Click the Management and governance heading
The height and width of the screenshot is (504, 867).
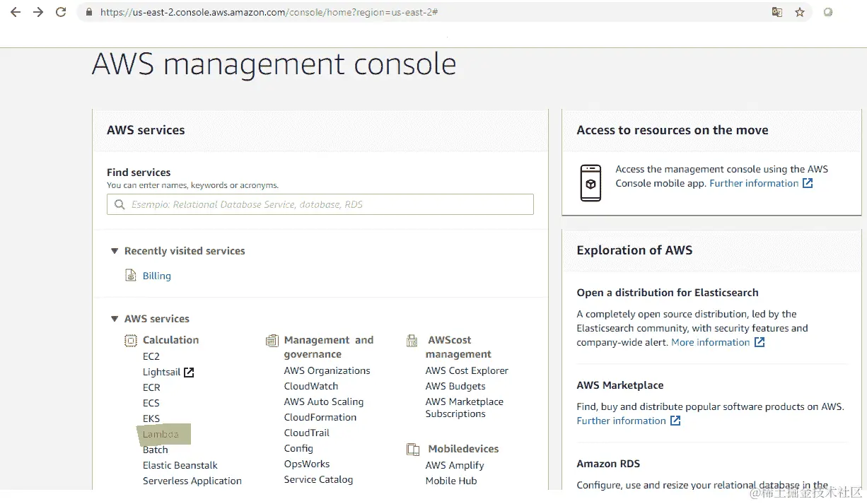pos(329,347)
